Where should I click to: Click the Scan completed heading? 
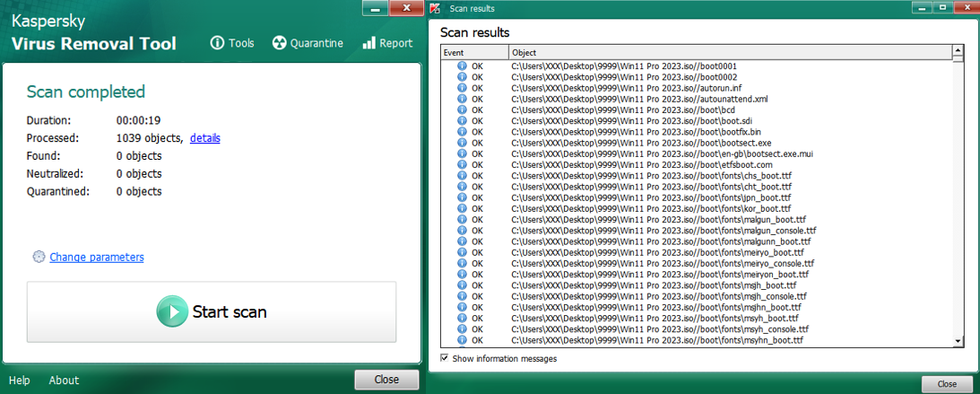[x=85, y=92]
